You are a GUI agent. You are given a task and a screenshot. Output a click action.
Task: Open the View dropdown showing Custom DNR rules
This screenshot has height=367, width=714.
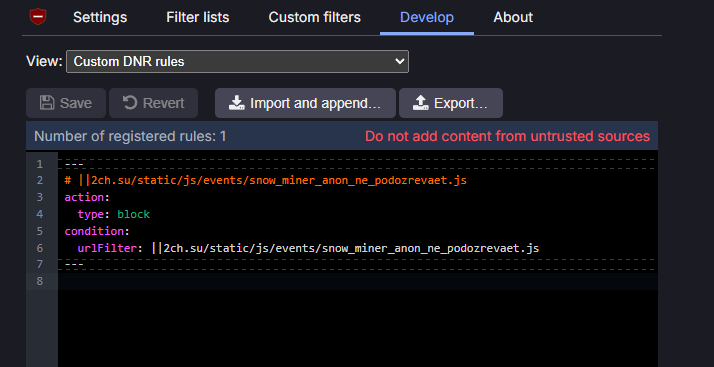click(237, 61)
